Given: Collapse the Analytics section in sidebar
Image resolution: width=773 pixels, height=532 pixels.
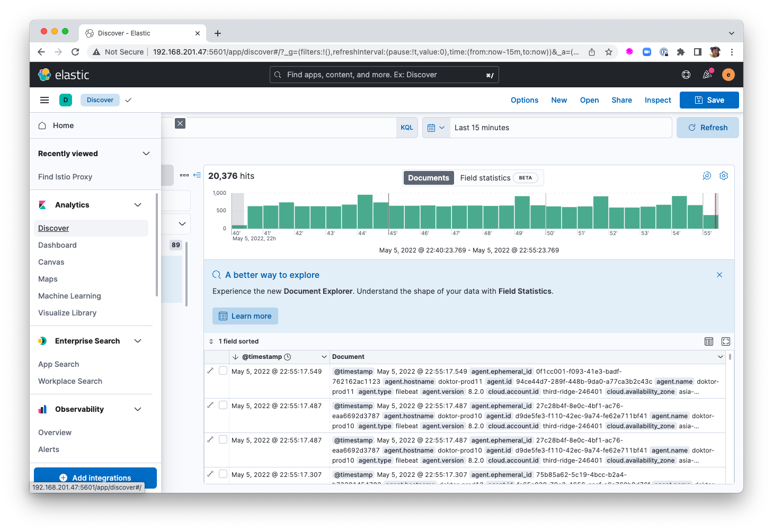Looking at the screenshot, I should [x=138, y=205].
